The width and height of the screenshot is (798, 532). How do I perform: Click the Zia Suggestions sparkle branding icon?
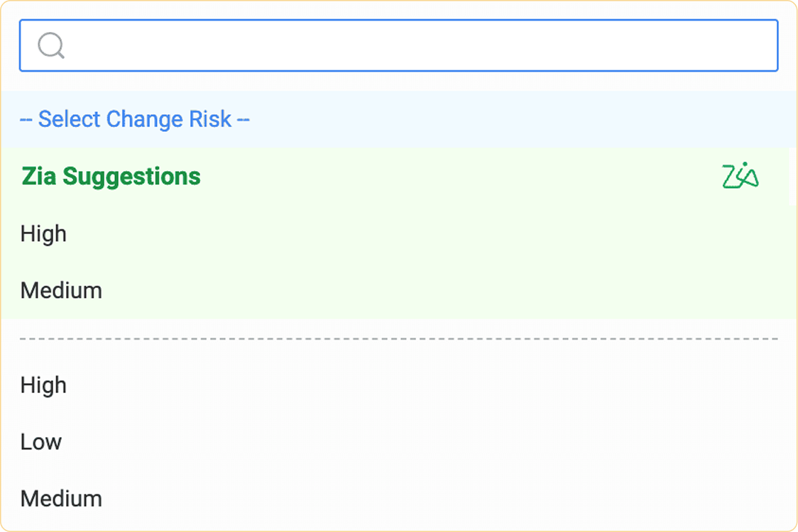tap(742, 175)
